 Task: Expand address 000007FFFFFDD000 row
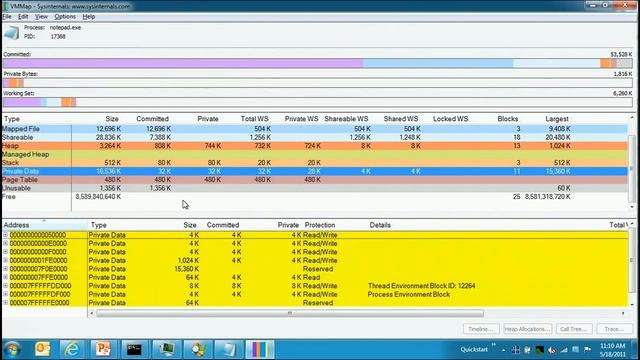click(x=5, y=286)
